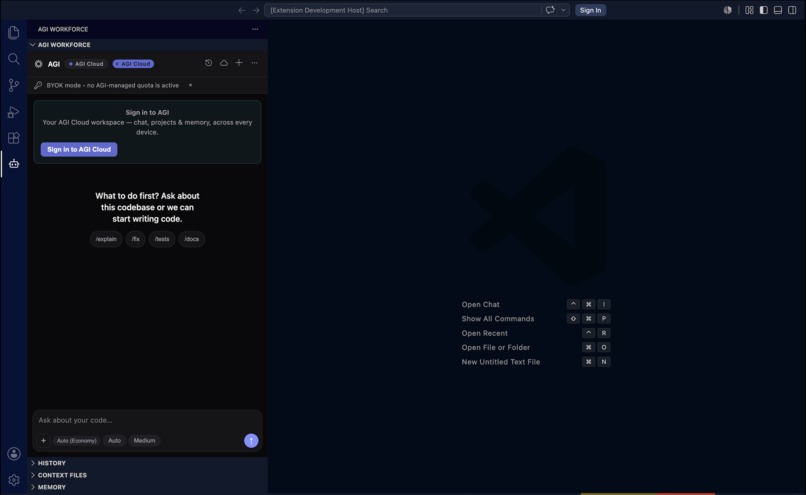806x495 pixels.
Task: Focus the Ask about your code input
Action: tap(148, 420)
